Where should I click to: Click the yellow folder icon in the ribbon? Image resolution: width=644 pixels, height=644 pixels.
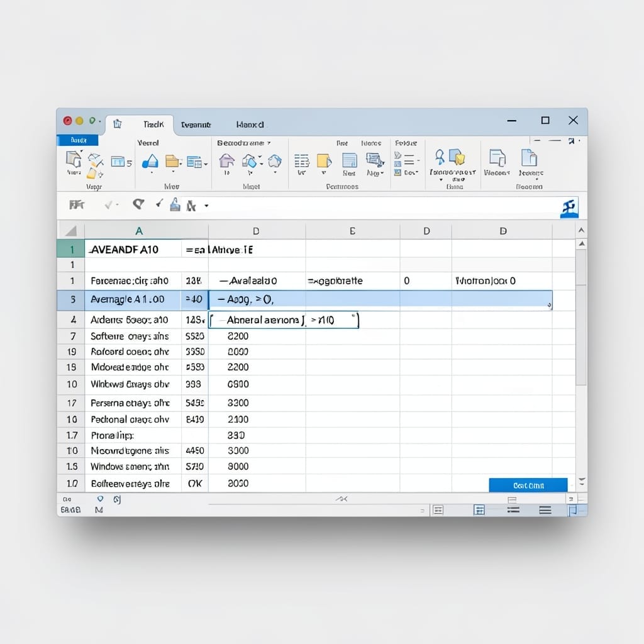[174, 161]
